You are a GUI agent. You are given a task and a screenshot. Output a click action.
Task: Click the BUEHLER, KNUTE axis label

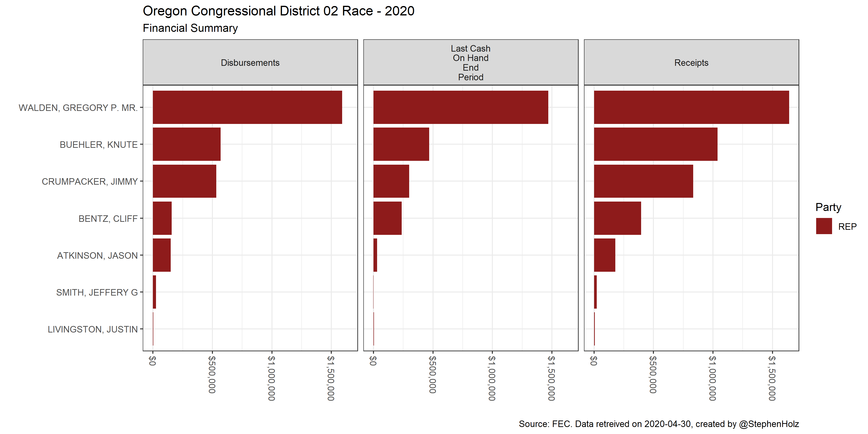(x=98, y=145)
